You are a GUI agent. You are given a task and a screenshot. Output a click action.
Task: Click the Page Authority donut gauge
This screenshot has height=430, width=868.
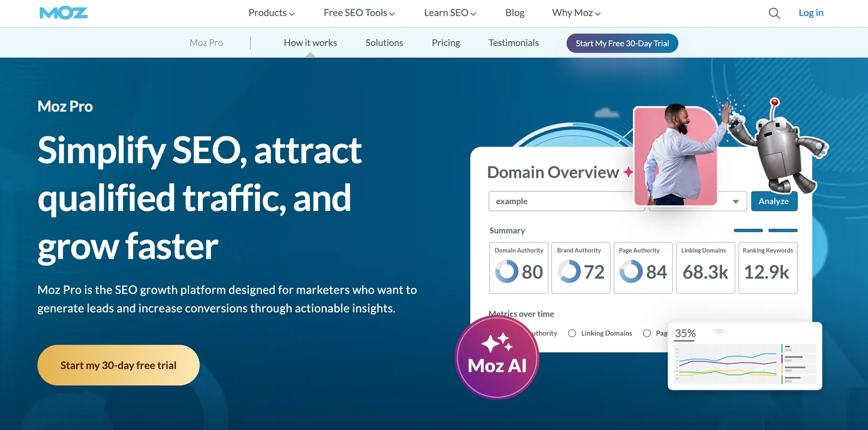(631, 271)
